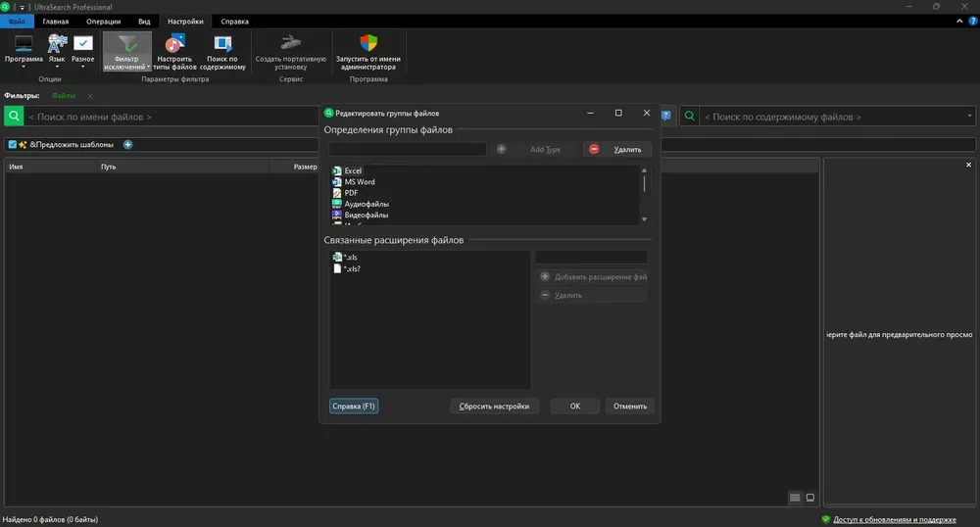
Task: Collapse the ribbon with the chevron
Action: point(959,22)
